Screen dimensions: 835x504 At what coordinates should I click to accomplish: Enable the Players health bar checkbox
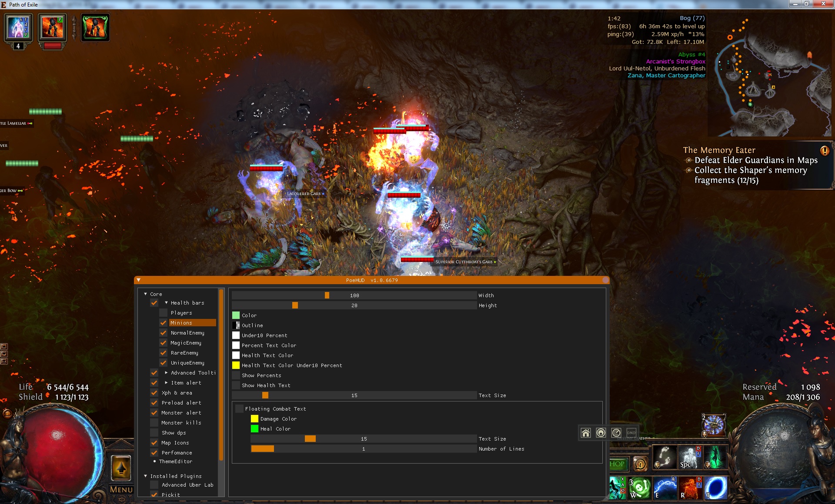coord(164,313)
